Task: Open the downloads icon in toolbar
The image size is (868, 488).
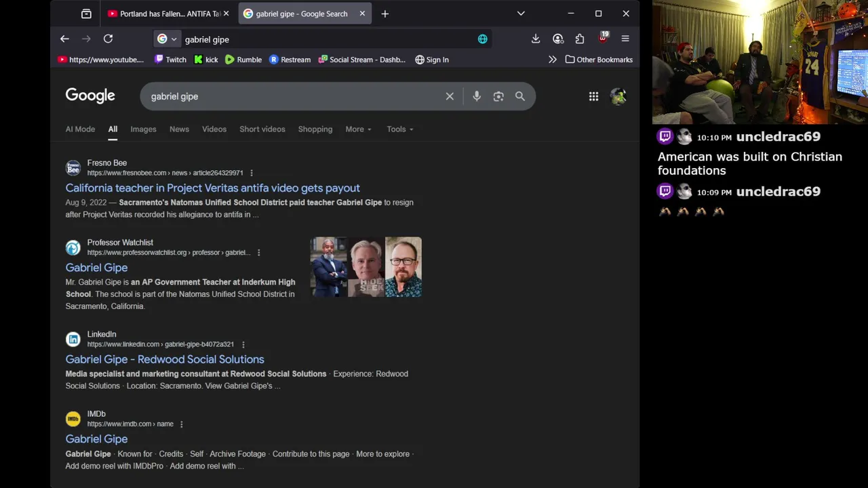Action: click(536, 39)
